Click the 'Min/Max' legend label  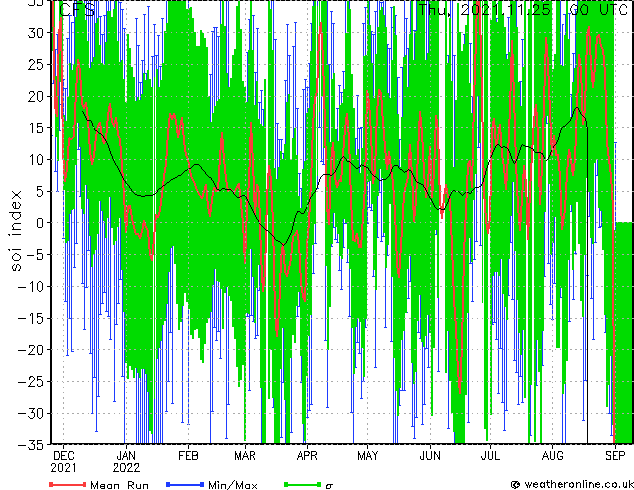click(233, 485)
